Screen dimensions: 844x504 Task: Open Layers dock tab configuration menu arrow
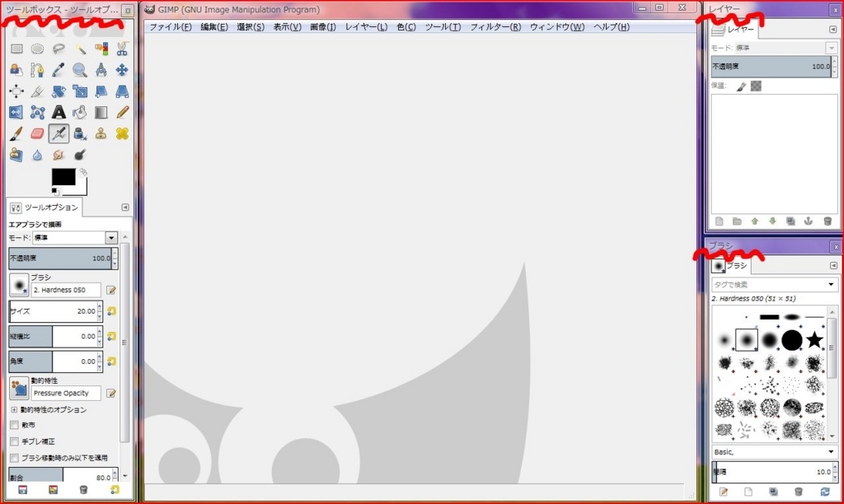click(833, 29)
